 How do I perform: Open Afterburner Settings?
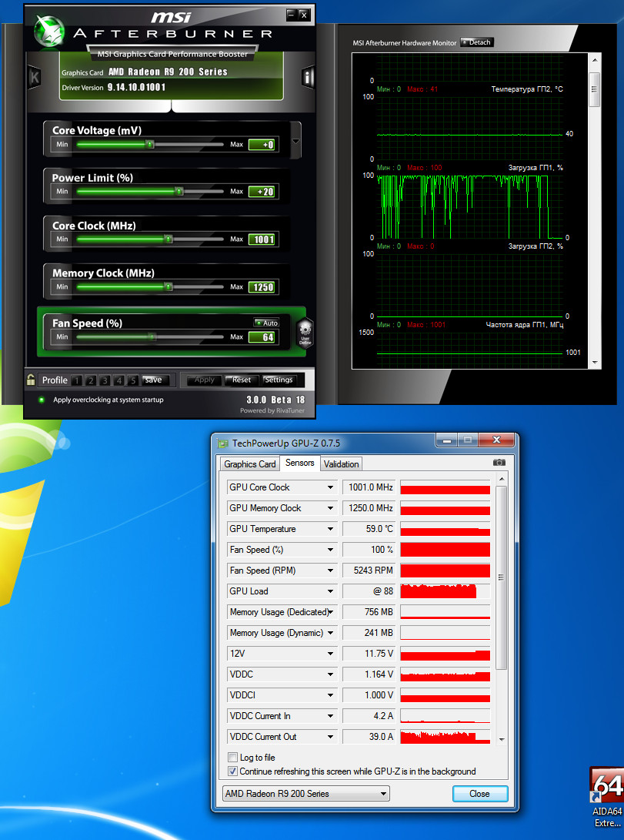click(x=279, y=380)
